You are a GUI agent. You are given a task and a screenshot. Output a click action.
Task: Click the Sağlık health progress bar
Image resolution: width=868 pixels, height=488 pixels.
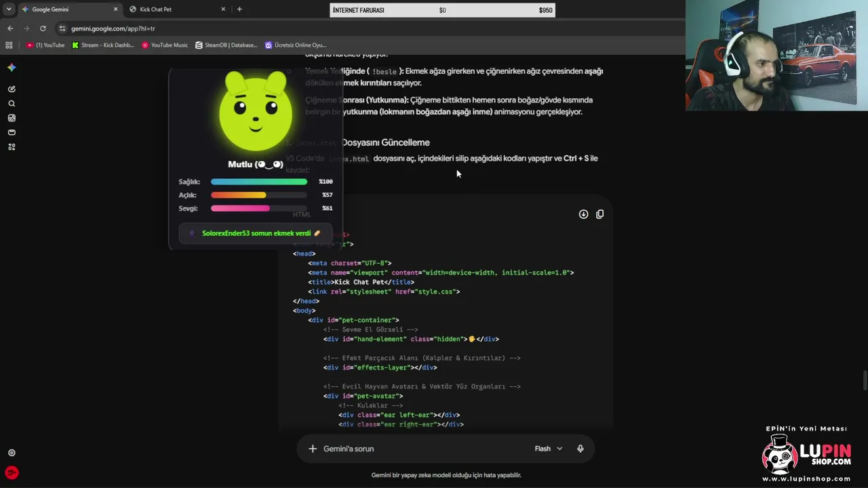pyautogui.click(x=259, y=182)
